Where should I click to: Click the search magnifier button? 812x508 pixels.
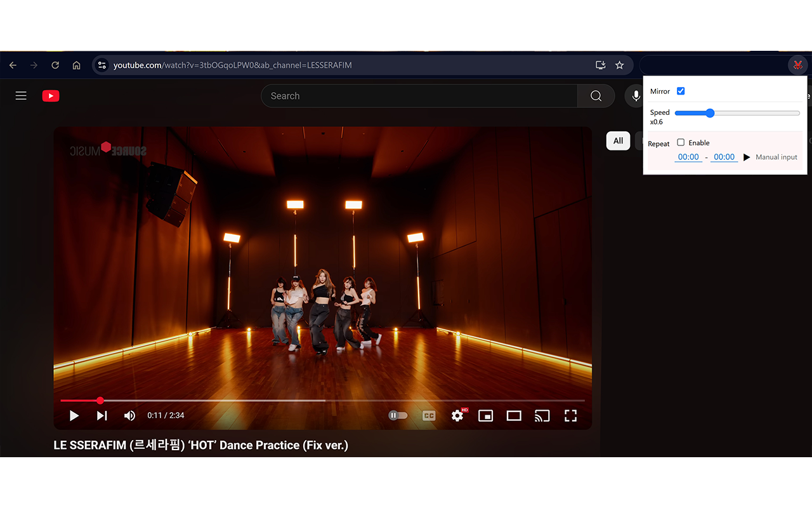coord(596,96)
